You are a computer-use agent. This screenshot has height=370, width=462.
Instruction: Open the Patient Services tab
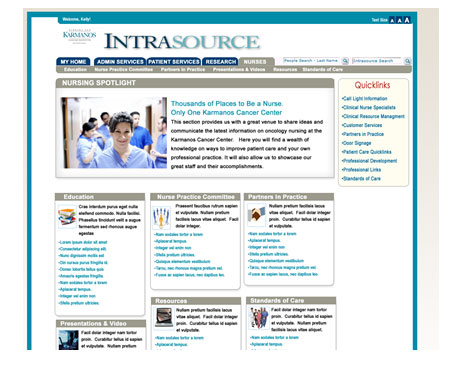(174, 62)
